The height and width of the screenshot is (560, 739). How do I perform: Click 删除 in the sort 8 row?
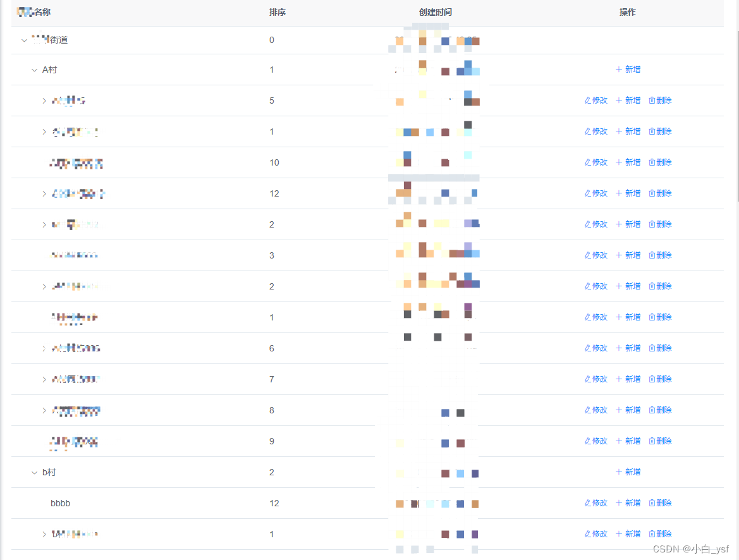(x=660, y=410)
